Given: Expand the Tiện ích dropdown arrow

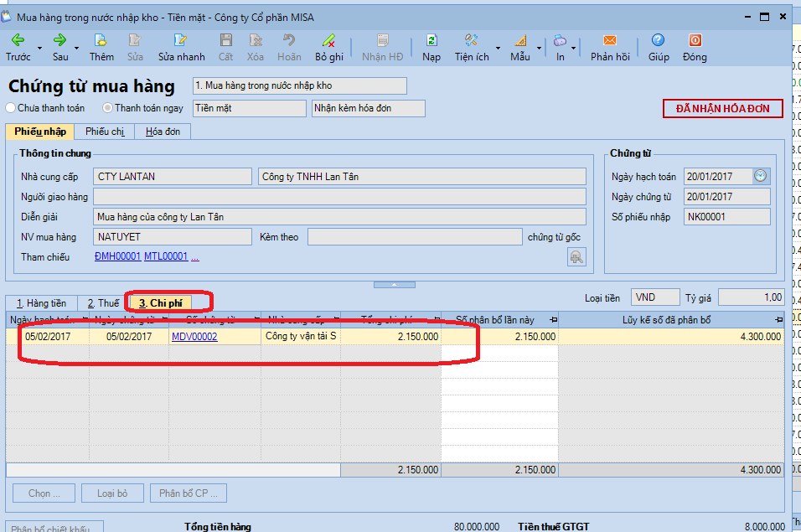Looking at the screenshot, I should (498, 49).
